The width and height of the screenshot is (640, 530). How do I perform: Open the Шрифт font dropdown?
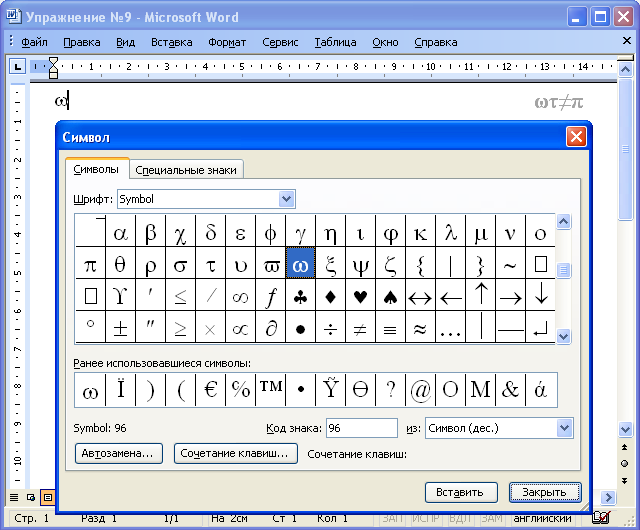[x=287, y=199]
